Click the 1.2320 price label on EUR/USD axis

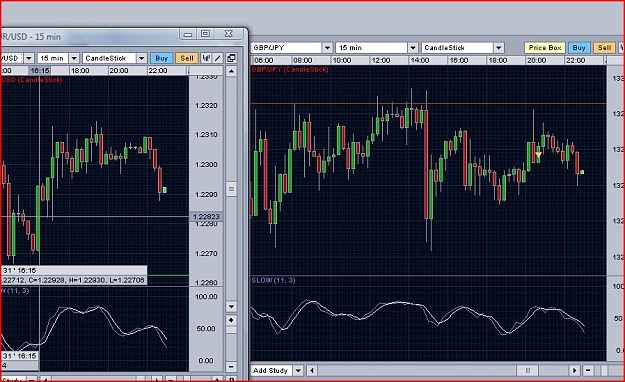pyautogui.click(x=206, y=106)
